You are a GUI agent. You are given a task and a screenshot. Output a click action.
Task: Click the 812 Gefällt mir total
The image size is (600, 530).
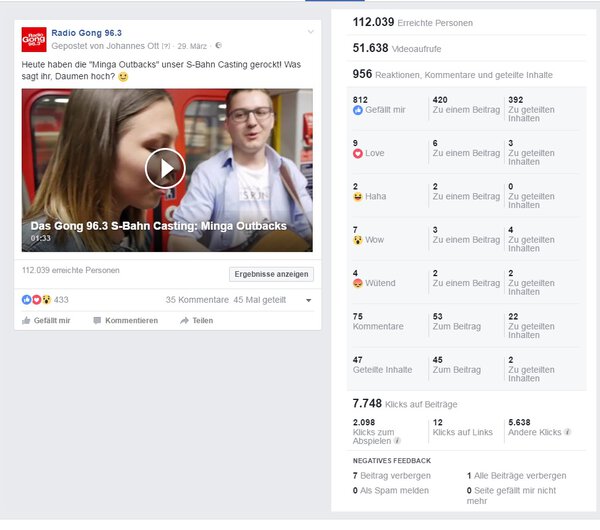tap(379, 105)
